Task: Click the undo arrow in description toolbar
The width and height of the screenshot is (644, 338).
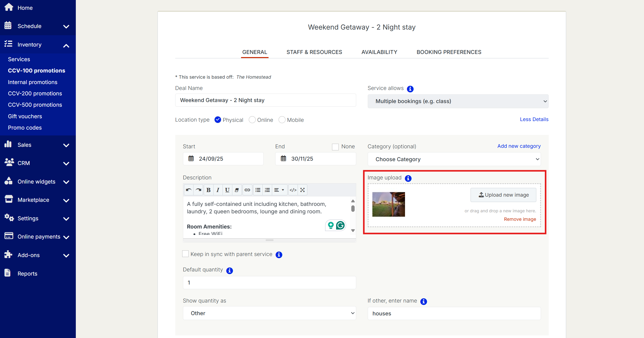Action: 189,190
